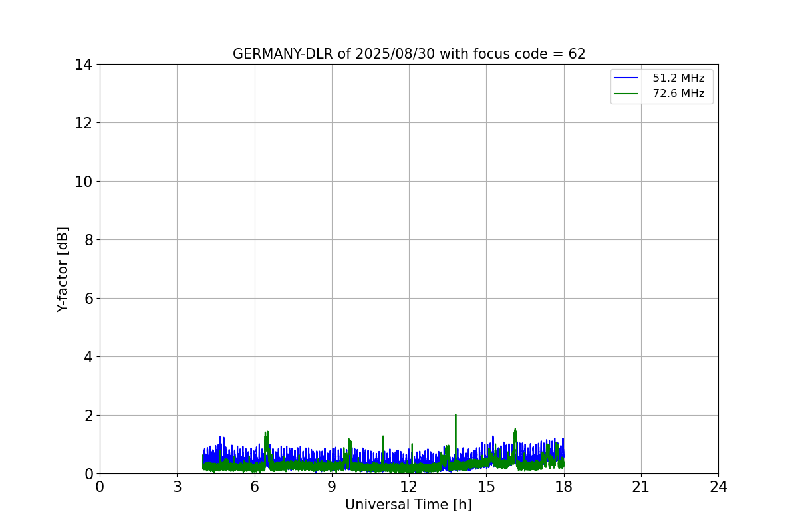
Task: Select the 51.2 MHz legend label
Action: [678, 78]
